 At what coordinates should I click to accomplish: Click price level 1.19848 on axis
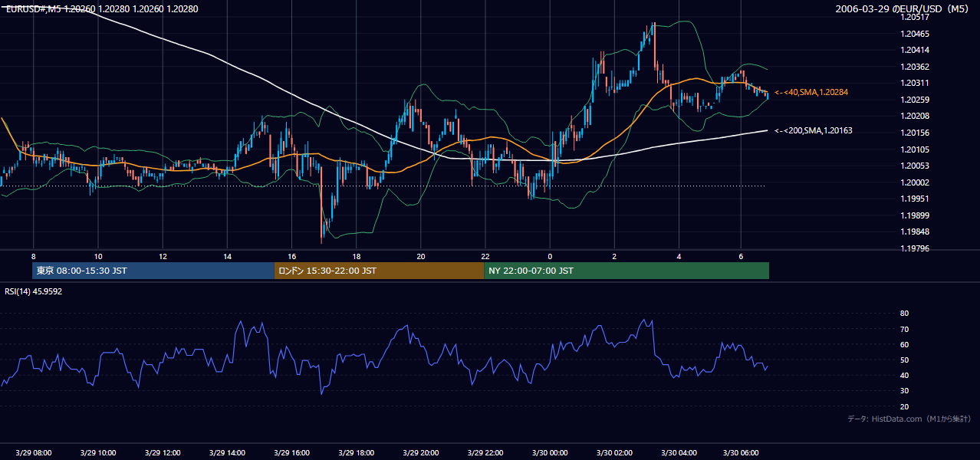tap(916, 232)
